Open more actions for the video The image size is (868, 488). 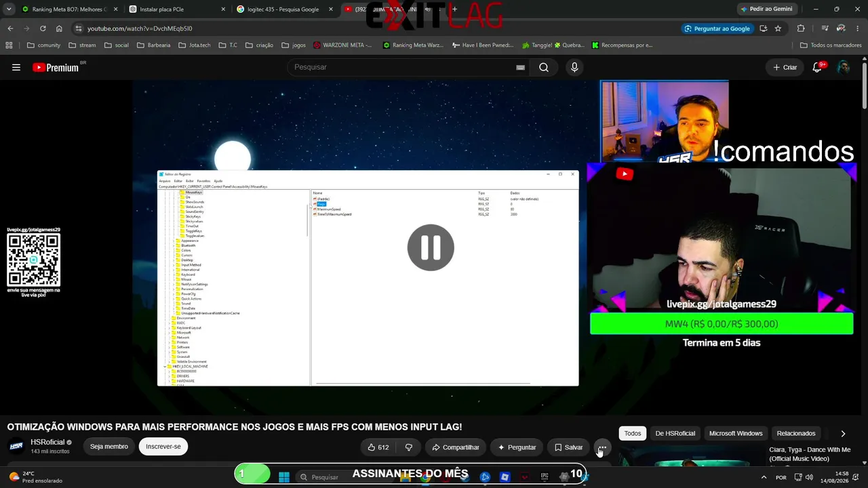click(602, 447)
